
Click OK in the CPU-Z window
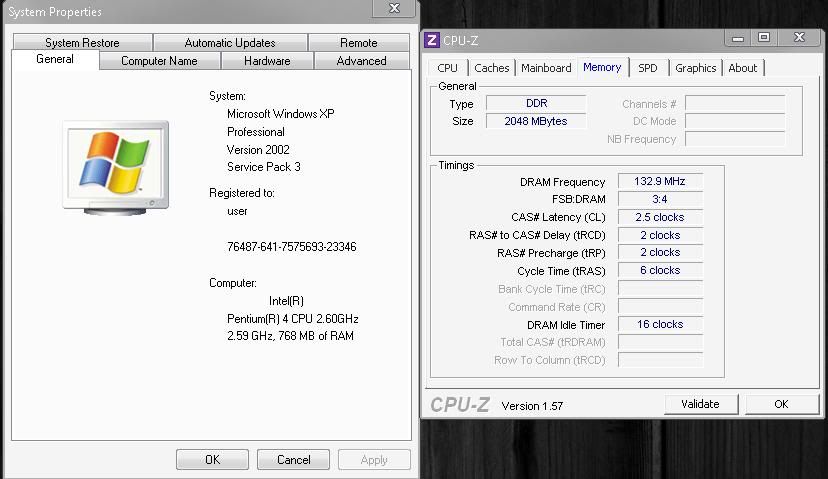pyautogui.click(x=781, y=404)
